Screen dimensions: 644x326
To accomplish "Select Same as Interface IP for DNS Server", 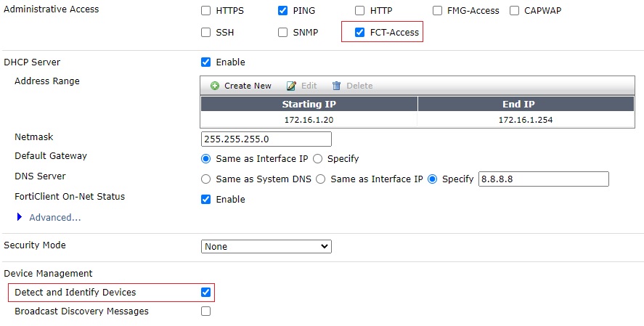I will click(320, 179).
